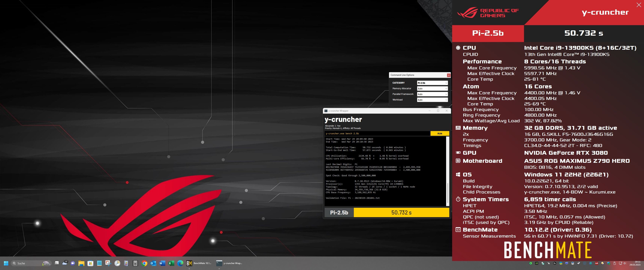Click the RUN button in y-cruncher Wrapper
Image resolution: width=644 pixels, height=270 pixels.
click(440, 133)
